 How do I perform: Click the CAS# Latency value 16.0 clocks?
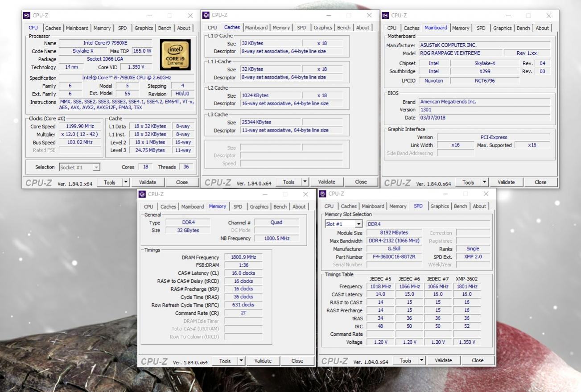coord(243,273)
